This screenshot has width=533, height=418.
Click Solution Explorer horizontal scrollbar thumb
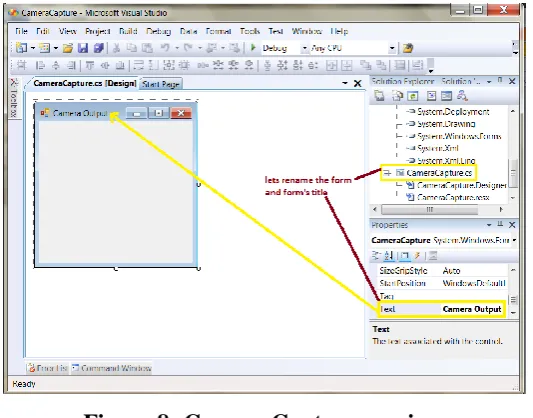pyautogui.click(x=430, y=209)
